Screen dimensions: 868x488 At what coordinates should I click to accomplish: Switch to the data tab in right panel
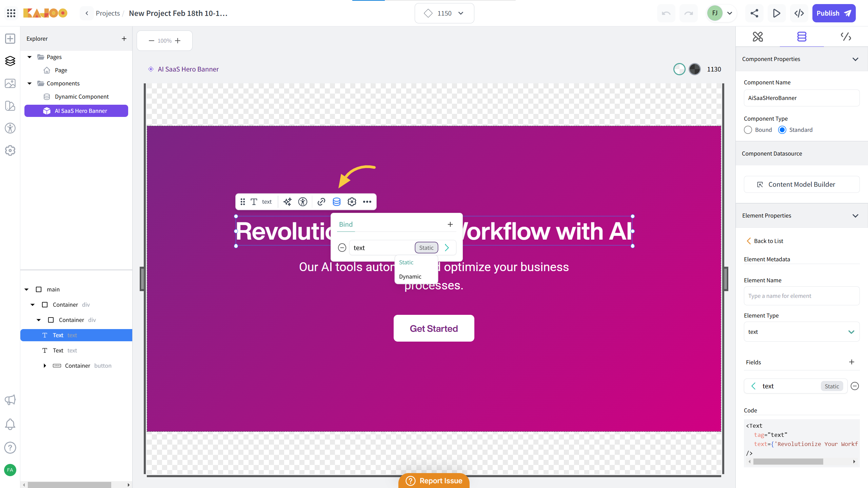[802, 37]
